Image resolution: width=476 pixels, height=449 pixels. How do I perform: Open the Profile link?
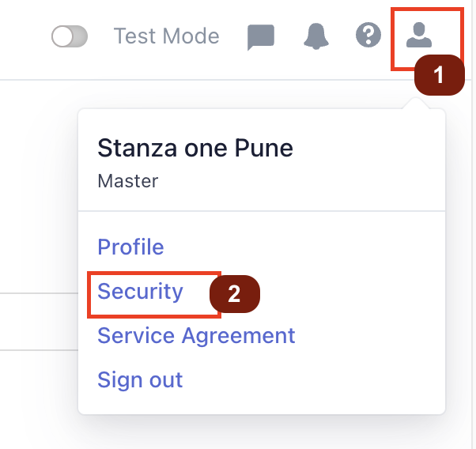click(x=130, y=247)
